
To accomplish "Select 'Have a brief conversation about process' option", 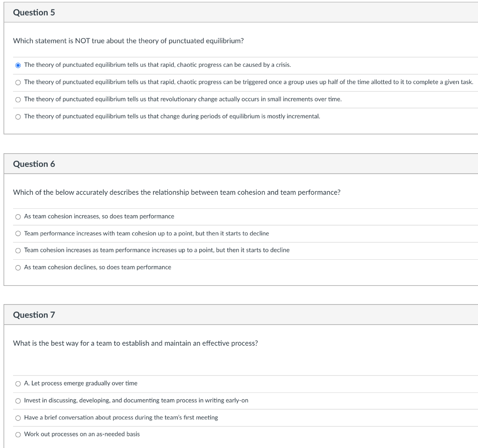I will (x=18, y=417).
